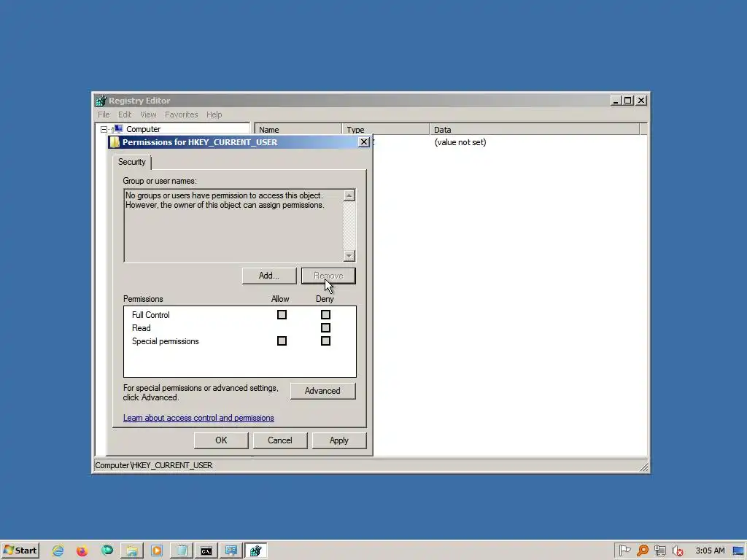
Task: Open the Notepad taskbar icon
Action: coord(182,551)
